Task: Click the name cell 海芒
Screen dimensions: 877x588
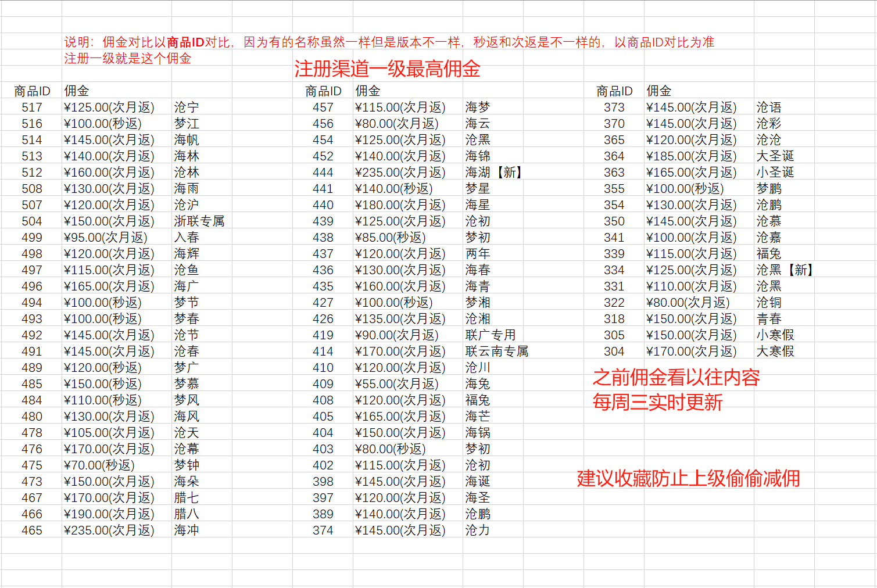Action: click(493, 417)
